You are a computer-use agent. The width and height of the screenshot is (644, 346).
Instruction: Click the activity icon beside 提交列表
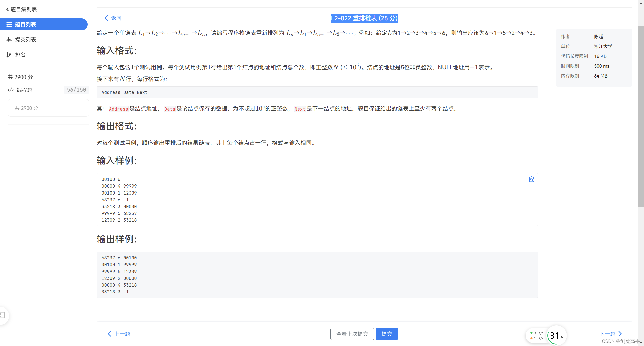point(9,40)
